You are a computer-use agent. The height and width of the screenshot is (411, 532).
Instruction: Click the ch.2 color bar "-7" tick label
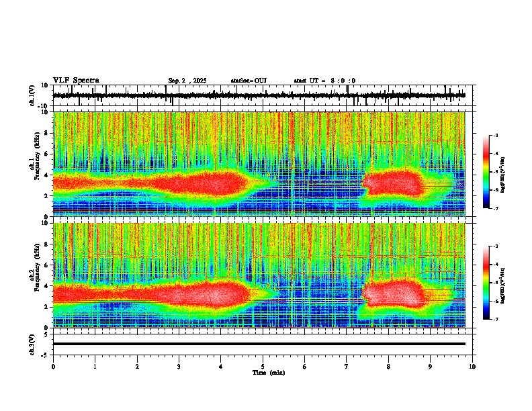click(496, 320)
